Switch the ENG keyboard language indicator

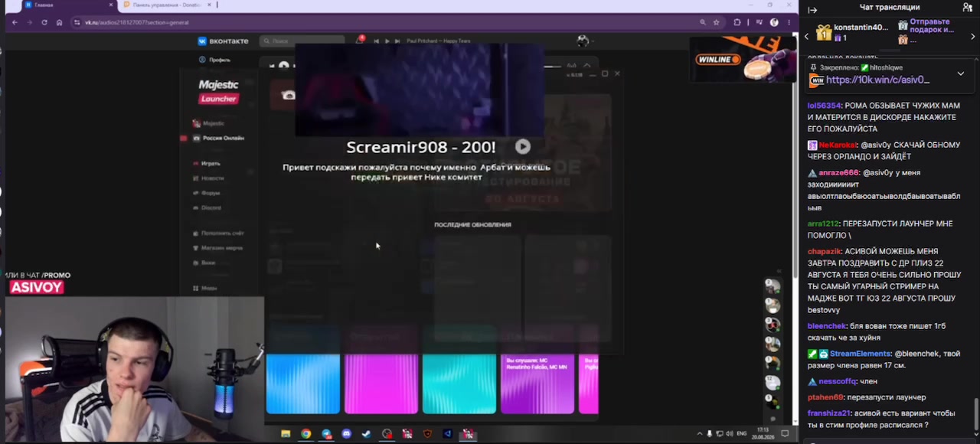741,434
